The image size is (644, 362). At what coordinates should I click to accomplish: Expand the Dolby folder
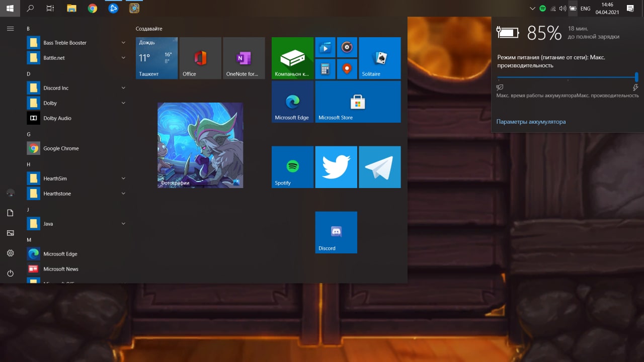[77, 103]
